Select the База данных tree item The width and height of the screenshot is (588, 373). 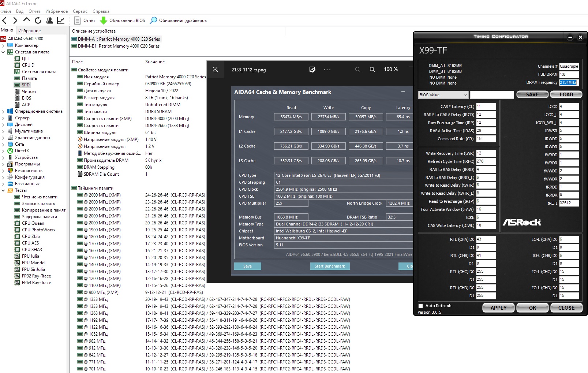tap(27, 184)
